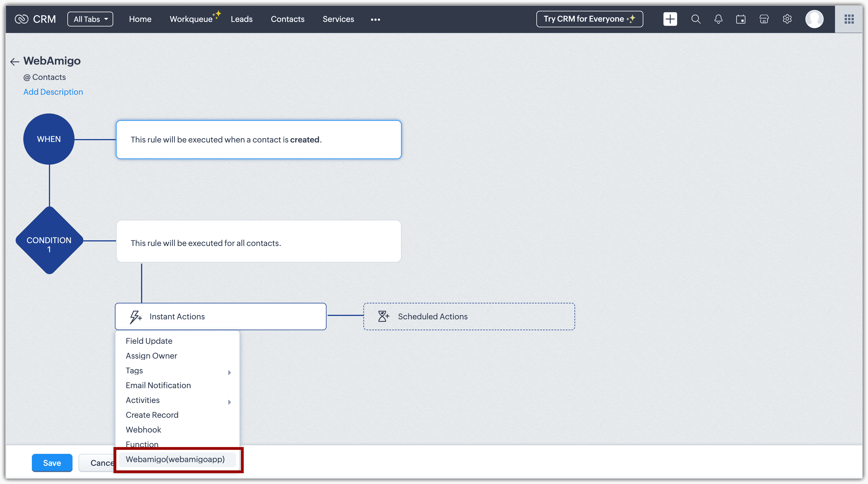Go to the Leads tab
The width and height of the screenshot is (868, 484).
pyautogui.click(x=241, y=19)
